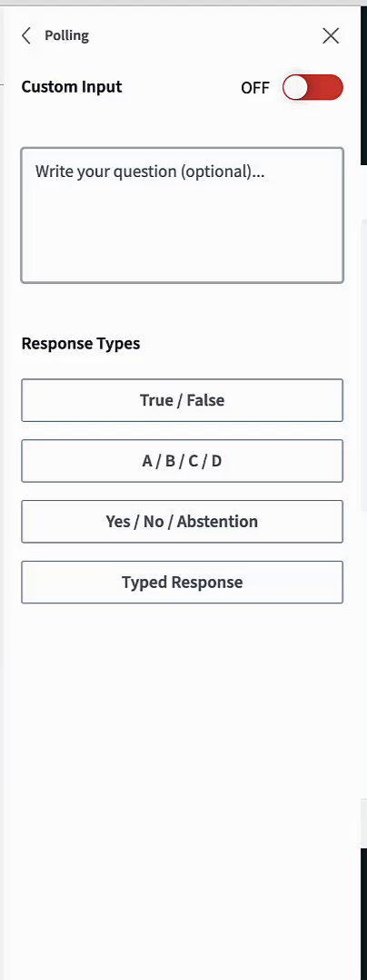Pick the Yes / No / Abstention response type
The width and height of the screenshot is (367, 980).
pyautogui.click(x=182, y=521)
